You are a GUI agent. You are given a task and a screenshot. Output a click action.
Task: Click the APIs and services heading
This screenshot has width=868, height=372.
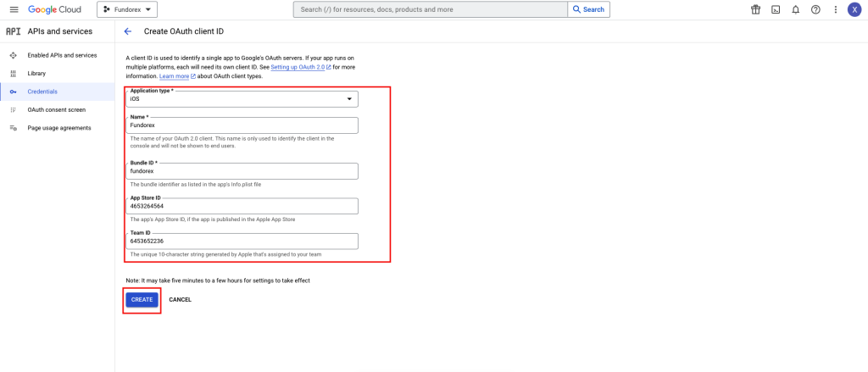point(60,31)
